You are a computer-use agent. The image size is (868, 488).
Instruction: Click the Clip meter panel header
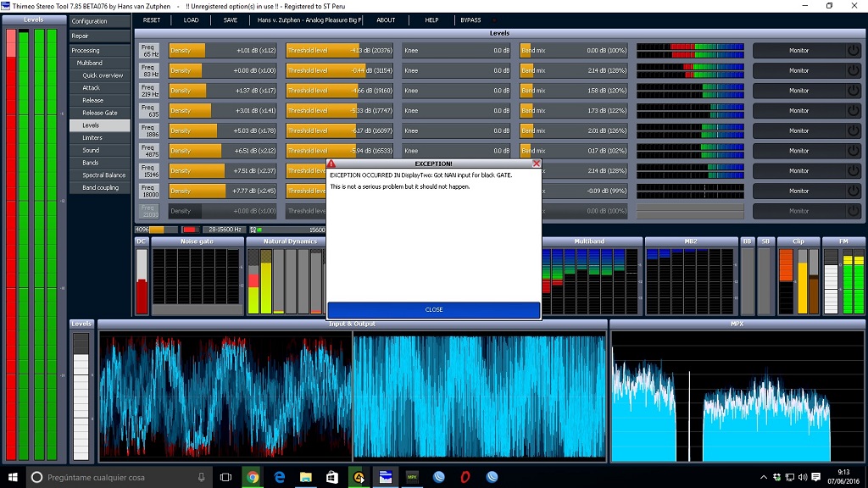[x=798, y=241]
